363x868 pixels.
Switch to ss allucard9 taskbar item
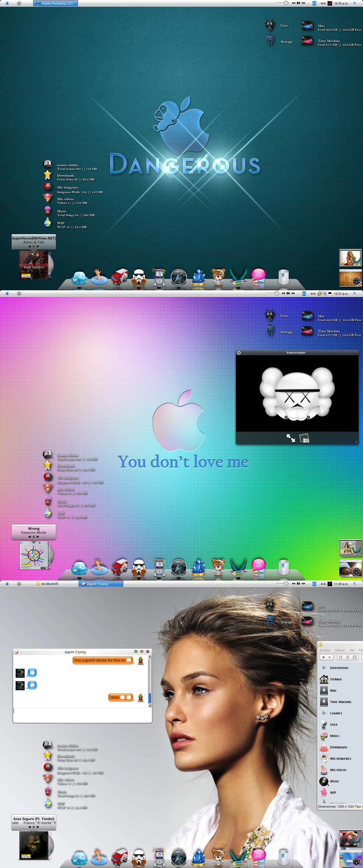(47, 584)
